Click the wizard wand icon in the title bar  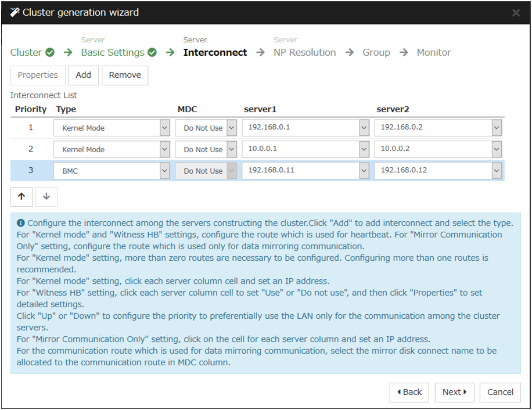click(16, 12)
